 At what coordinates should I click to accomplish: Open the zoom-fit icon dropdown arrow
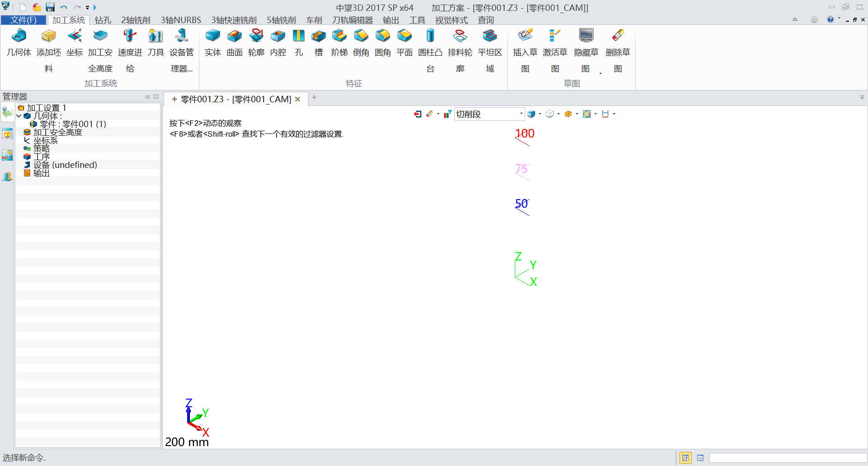click(x=596, y=114)
